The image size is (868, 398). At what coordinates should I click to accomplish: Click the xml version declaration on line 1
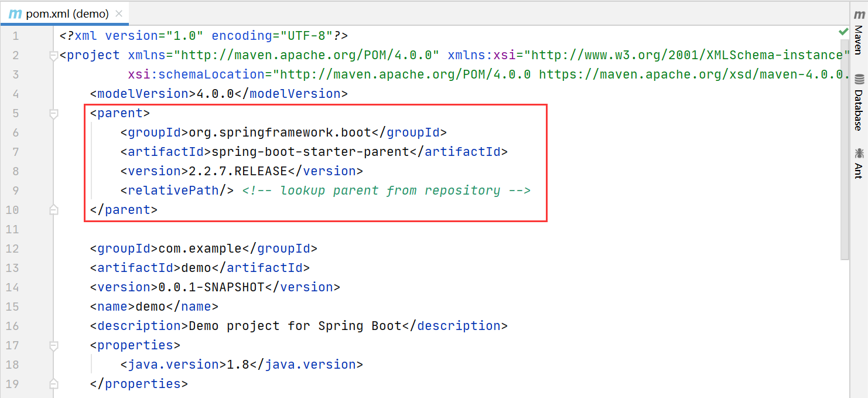(x=204, y=36)
